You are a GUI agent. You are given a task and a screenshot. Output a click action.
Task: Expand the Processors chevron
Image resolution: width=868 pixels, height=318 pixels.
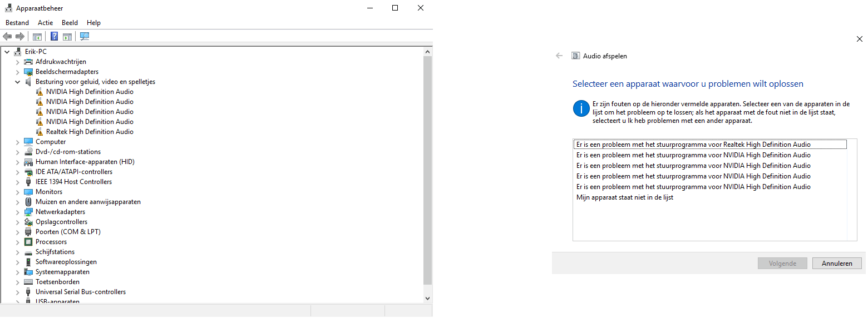(x=17, y=242)
